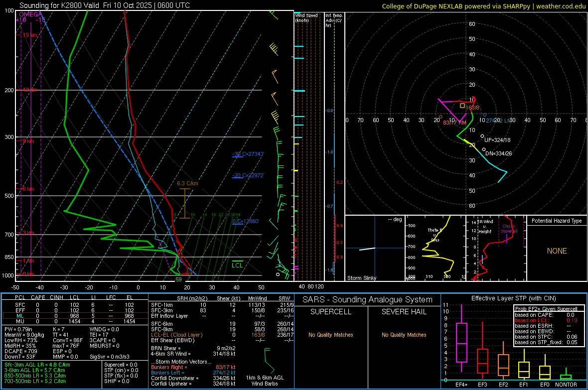Click the College of DuPage NEXLAB credit text
Screen dimensions: 588x390
pyautogui.click(x=483, y=6)
